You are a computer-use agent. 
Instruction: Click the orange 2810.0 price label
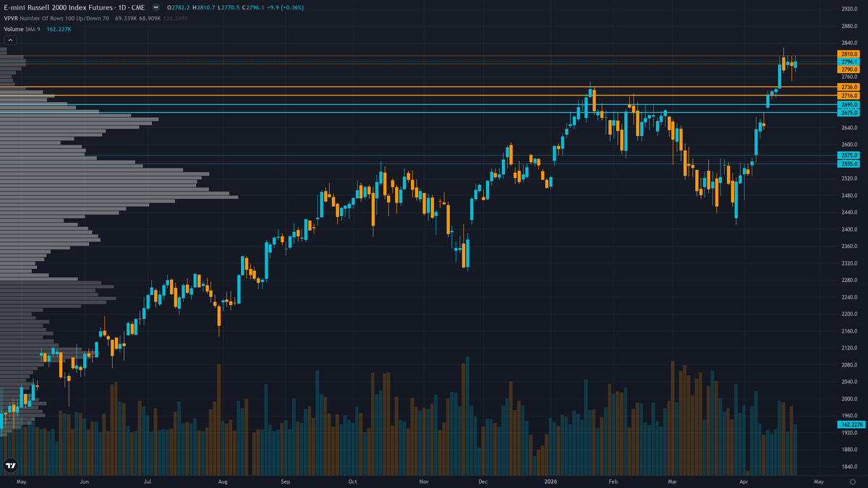click(x=848, y=54)
